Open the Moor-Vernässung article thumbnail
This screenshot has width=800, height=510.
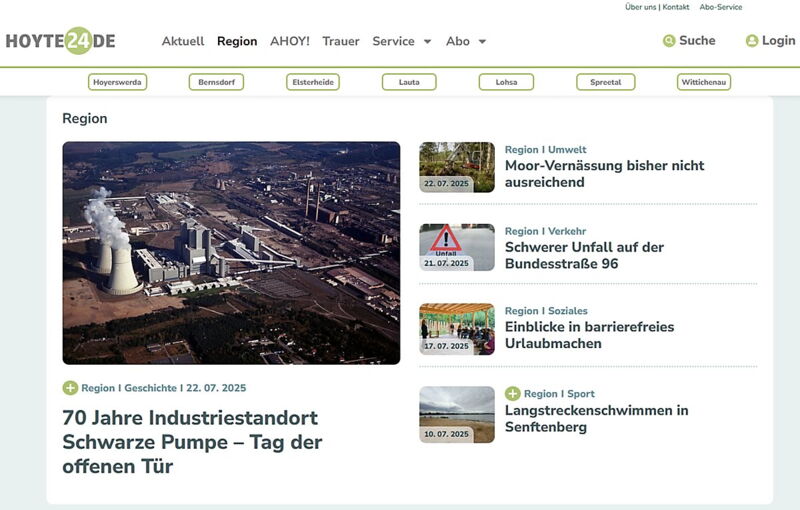[457, 167]
